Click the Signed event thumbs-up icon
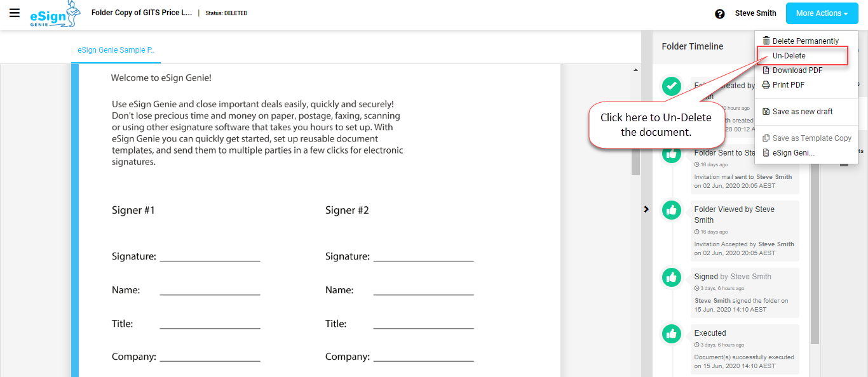The image size is (868, 377). coord(672,277)
